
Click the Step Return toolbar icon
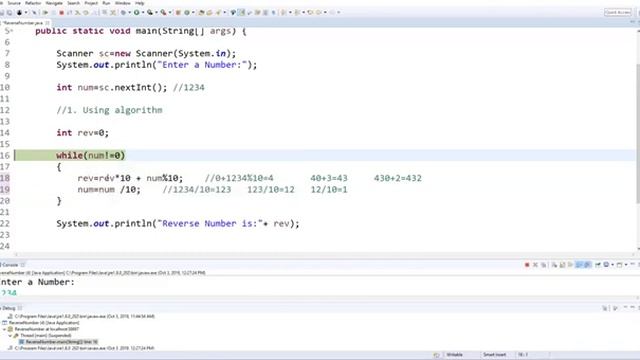pos(94,12)
